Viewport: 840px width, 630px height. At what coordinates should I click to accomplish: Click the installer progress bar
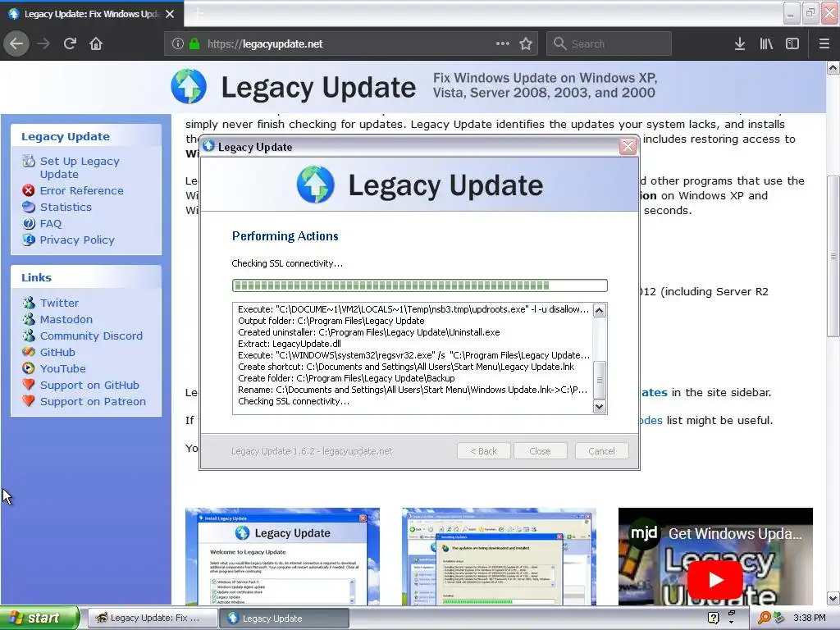click(x=419, y=285)
